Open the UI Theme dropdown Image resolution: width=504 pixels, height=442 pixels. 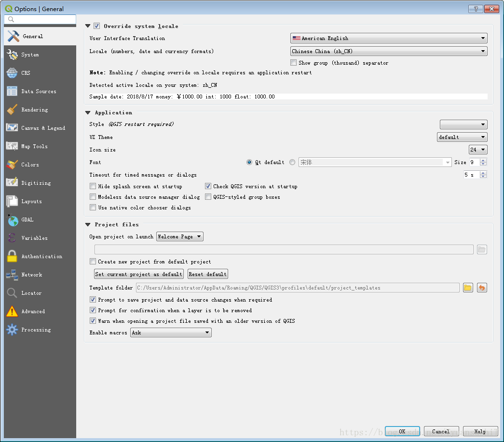coord(462,137)
